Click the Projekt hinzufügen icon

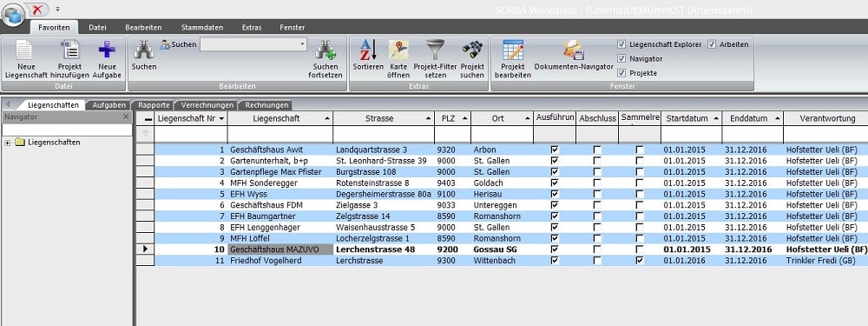click(x=69, y=50)
